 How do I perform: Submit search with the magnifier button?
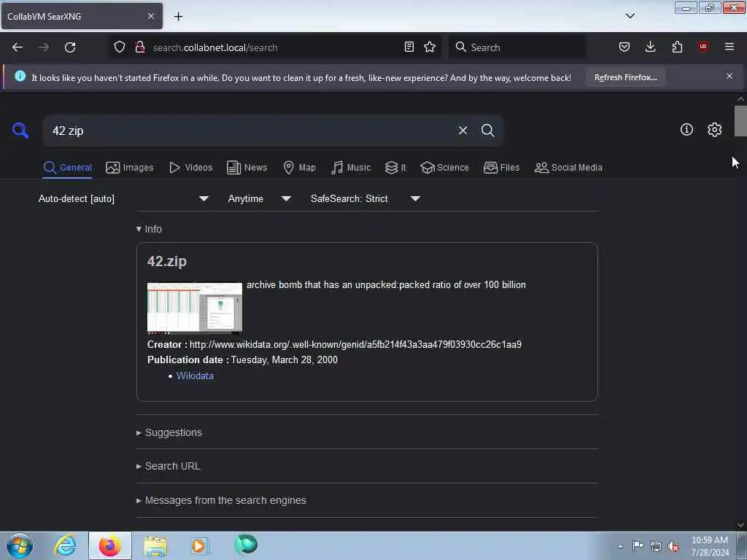pyautogui.click(x=487, y=130)
